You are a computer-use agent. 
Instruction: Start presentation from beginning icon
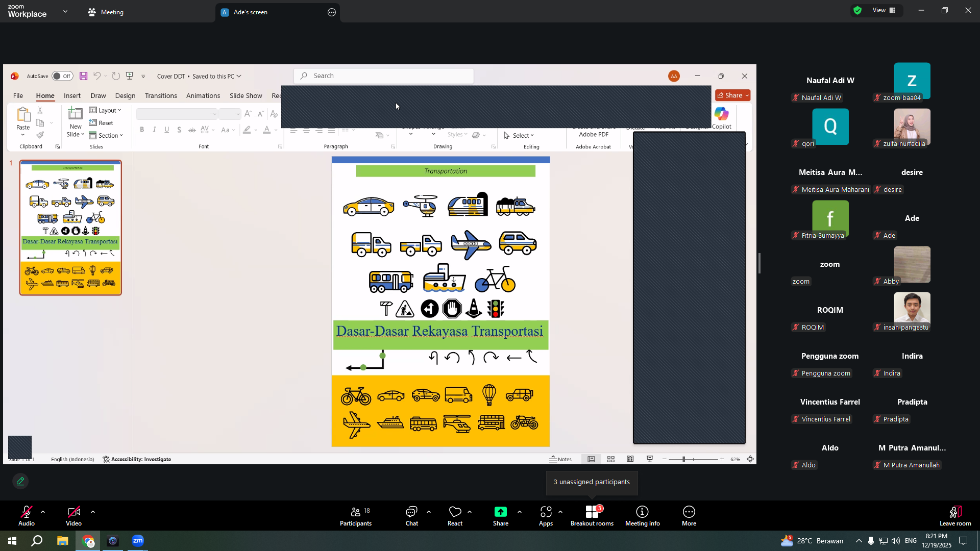coord(130,76)
